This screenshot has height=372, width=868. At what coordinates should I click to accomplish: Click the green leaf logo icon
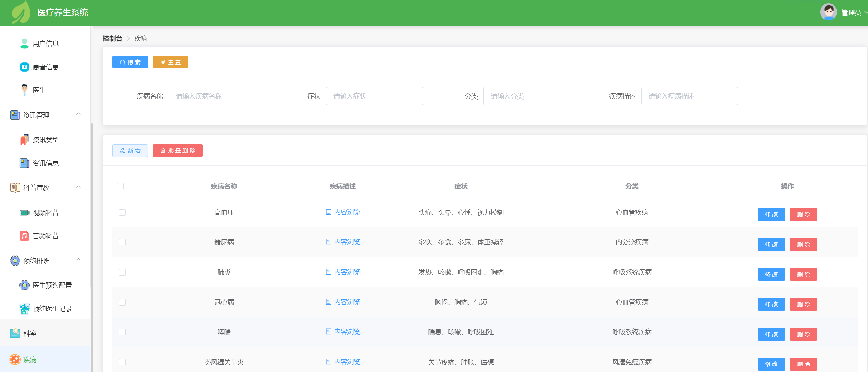click(21, 12)
